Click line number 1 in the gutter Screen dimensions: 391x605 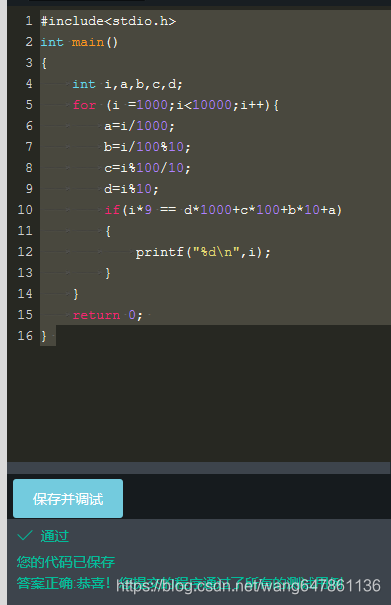click(x=29, y=21)
